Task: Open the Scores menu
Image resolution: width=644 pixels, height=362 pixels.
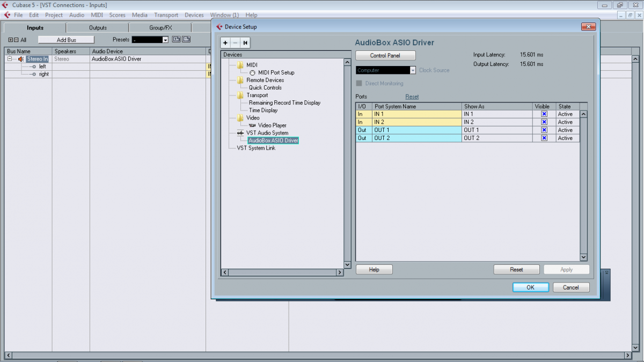Action: pos(118,15)
